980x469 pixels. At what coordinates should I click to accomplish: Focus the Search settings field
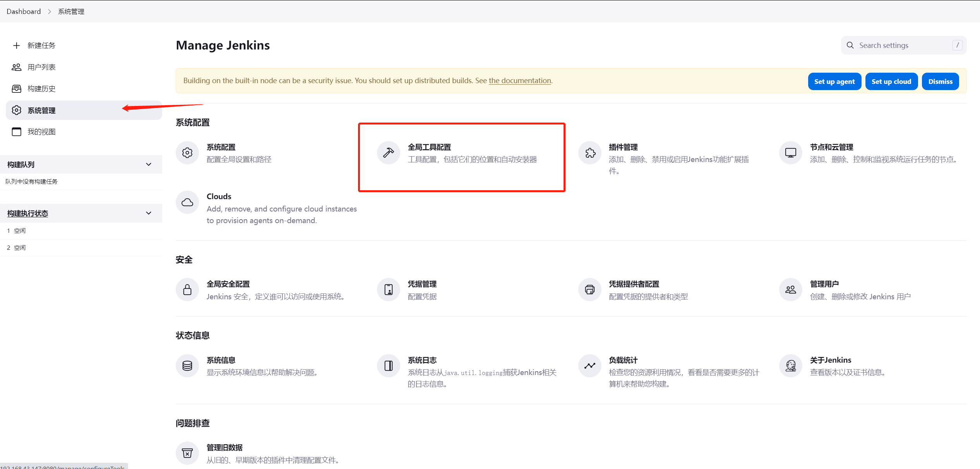904,45
